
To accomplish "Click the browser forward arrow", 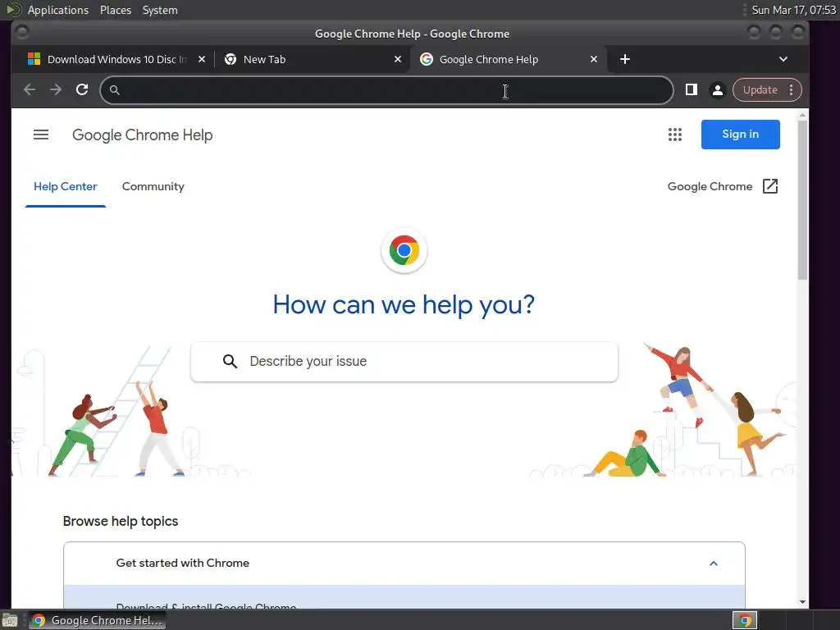I will pos(56,90).
